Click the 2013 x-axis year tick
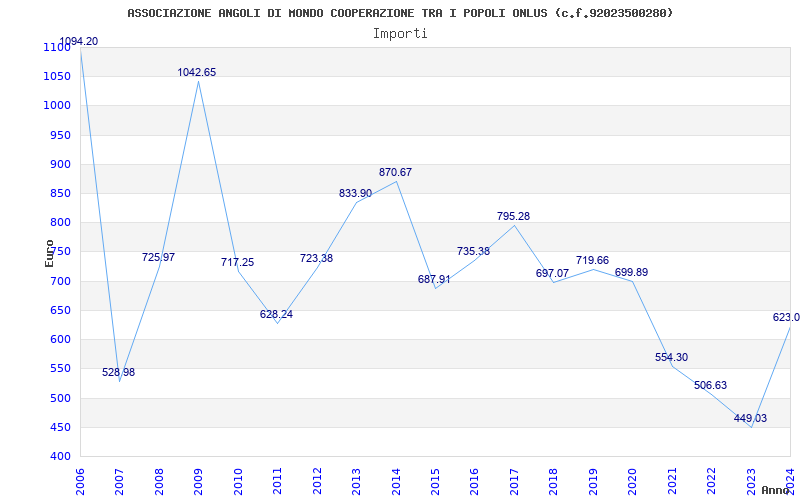The image size is (800, 500). tap(357, 482)
